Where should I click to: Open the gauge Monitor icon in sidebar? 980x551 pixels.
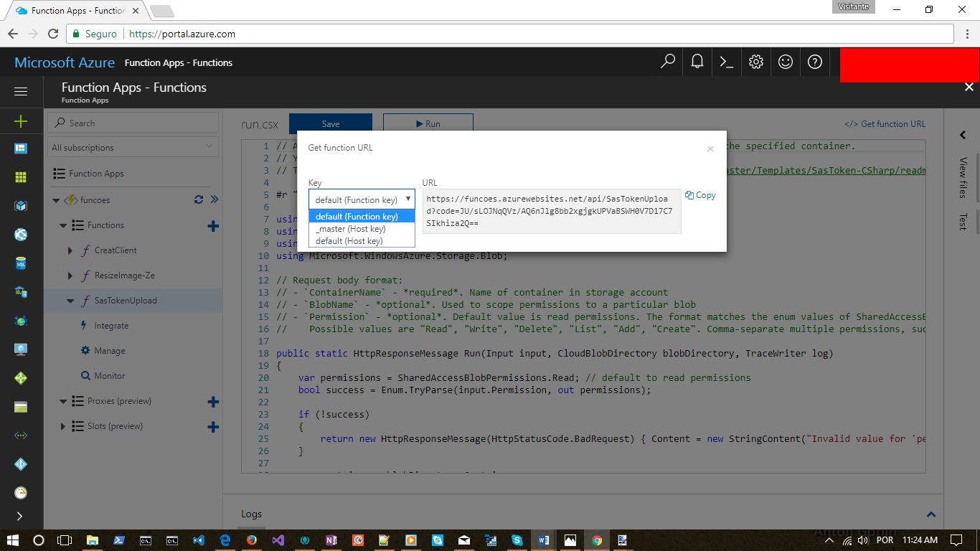point(21,493)
